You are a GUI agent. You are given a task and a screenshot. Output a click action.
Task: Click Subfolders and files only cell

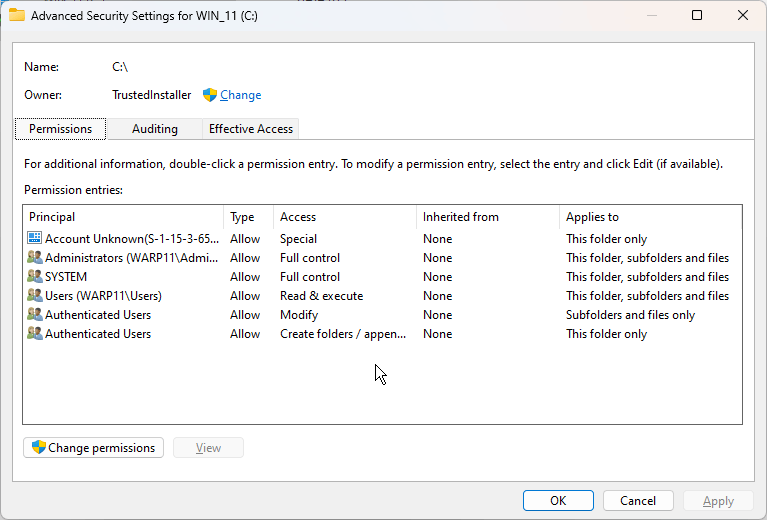tap(630, 315)
